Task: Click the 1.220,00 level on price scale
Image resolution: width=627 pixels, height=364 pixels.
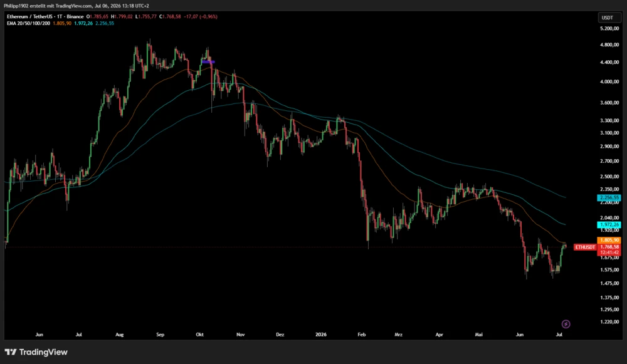Action: [609, 321]
